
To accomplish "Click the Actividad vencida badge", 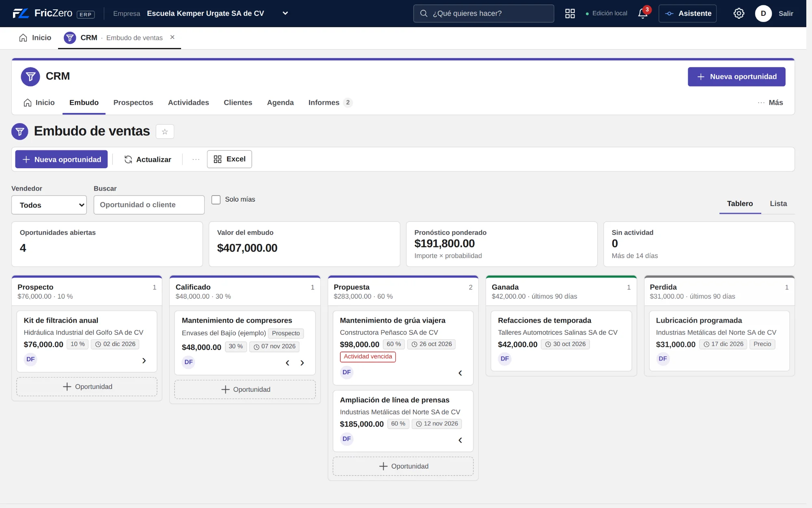I will 368,356.
